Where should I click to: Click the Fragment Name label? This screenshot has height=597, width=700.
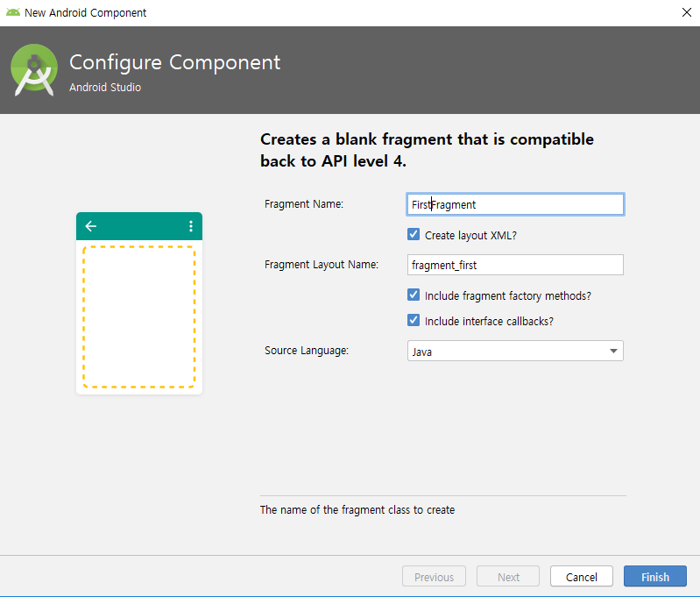click(304, 204)
